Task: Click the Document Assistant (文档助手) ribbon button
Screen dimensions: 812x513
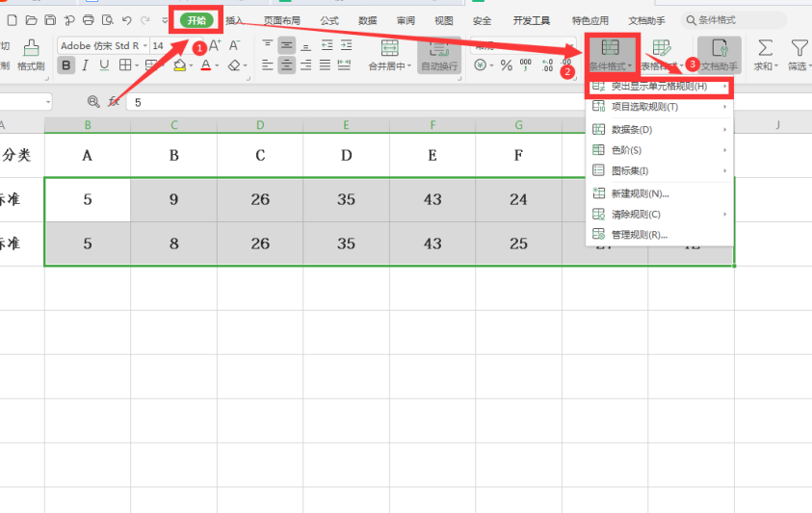Action: click(x=720, y=54)
